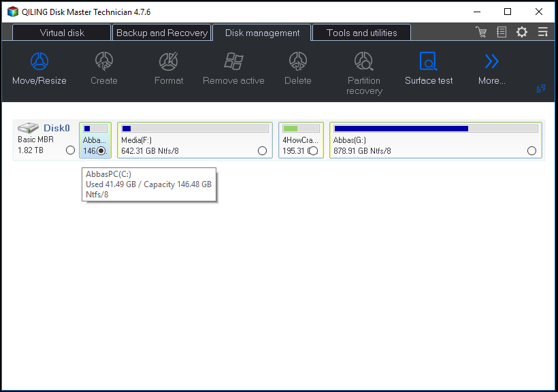
Task: Maximize the QILING window
Action: click(508, 12)
